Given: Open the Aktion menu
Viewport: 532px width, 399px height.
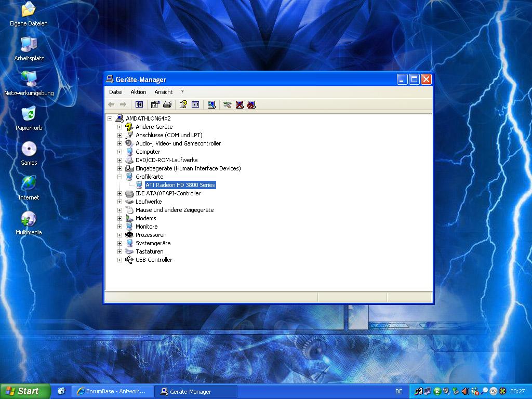Looking at the screenshot, I should [138, 92].
